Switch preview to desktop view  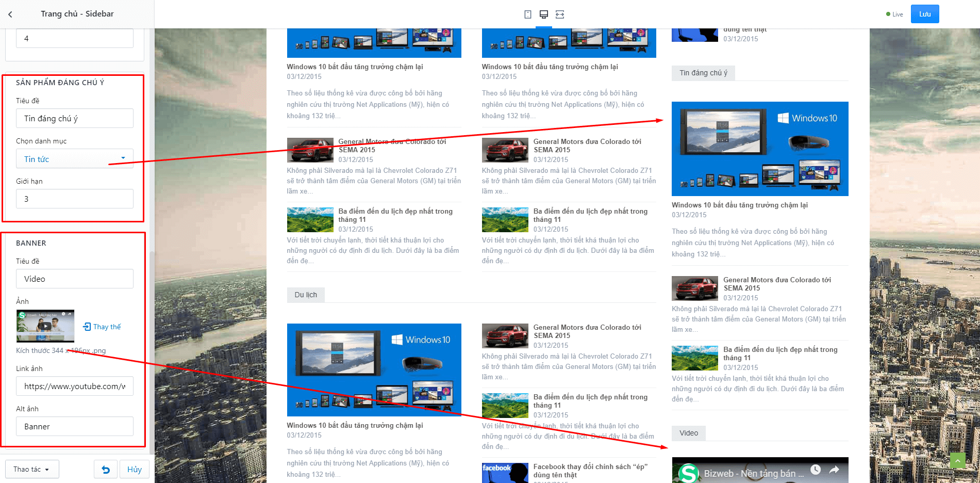pos(544,14)
